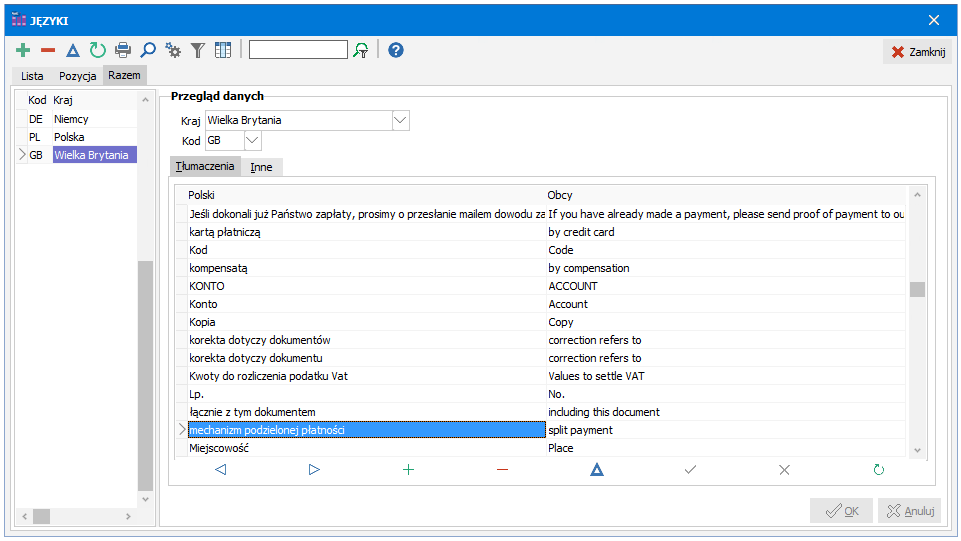Click the 'Values to settle VAT' cell
This screenshot has height=541, width=961.
[x=726, y=376]
